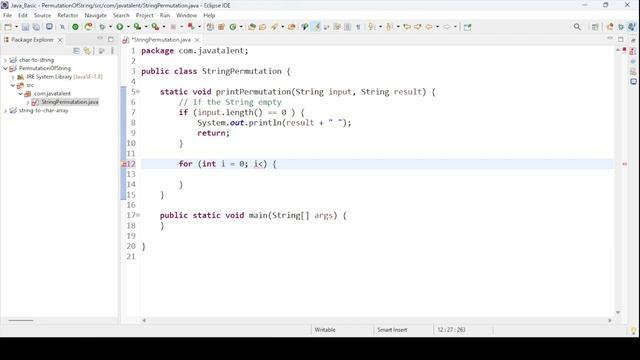Screen dimensions: 640x360
Task: Click the Pin Editor icon
Action: coord(467,27)
